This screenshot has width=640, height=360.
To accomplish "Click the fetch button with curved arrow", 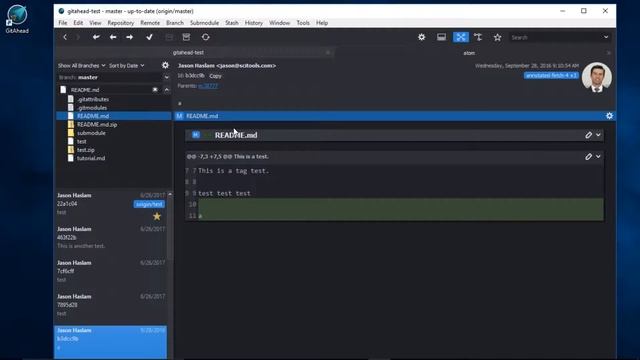I will pyautogui.click(x=96, y=37).
